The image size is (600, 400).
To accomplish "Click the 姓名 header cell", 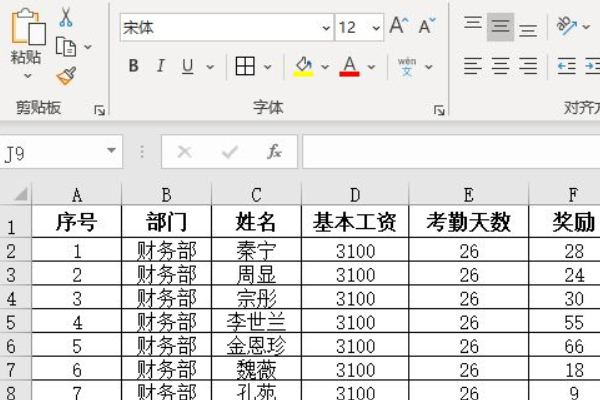I will tap(256, 222).
